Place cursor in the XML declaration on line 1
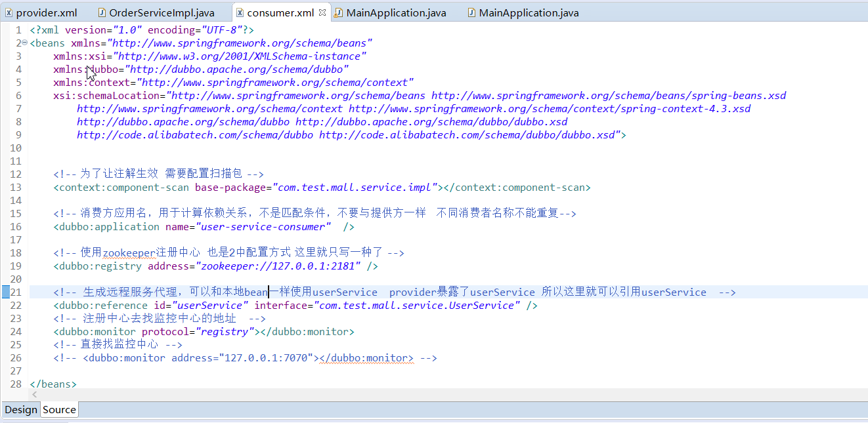This screenshot has height=423, width=868. click(x=142, y=30)
